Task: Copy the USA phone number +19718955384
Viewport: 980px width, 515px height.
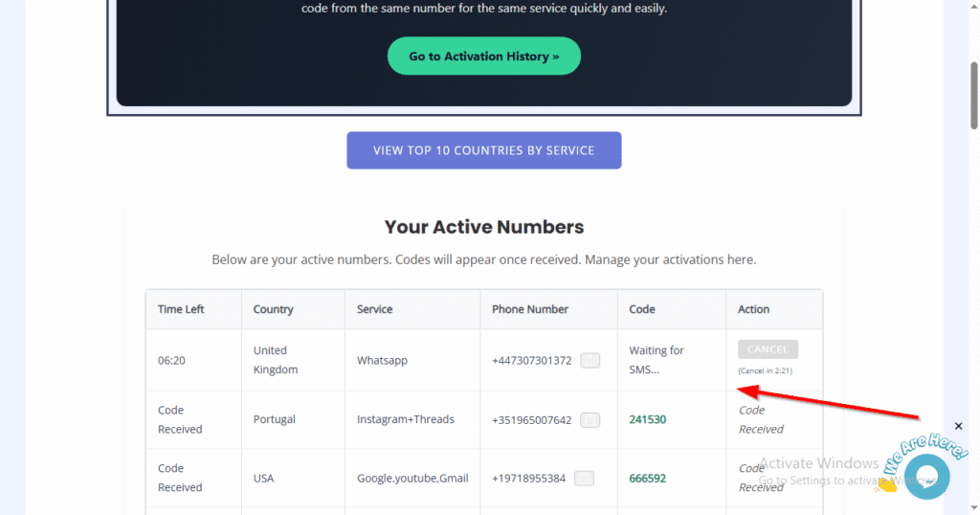Action: (x=584, y=478)
